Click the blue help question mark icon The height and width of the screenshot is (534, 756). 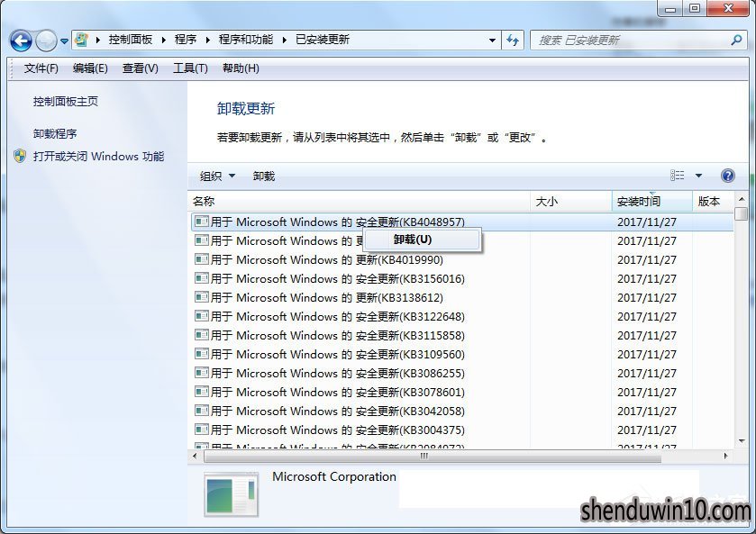(x=727, y=176)
